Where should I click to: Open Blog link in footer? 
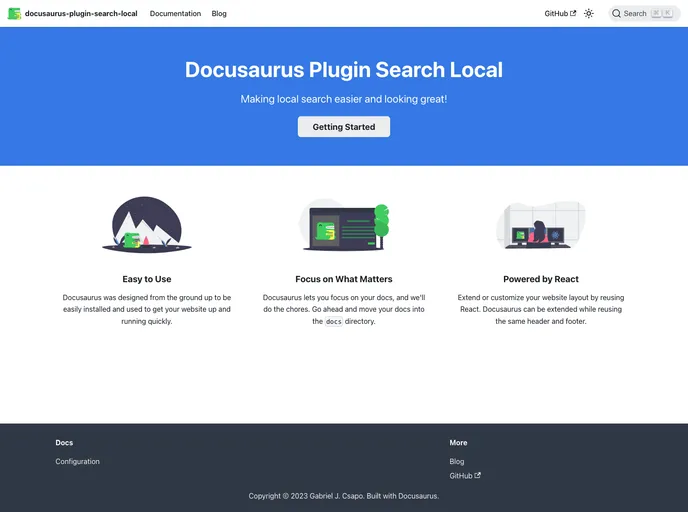457,462
